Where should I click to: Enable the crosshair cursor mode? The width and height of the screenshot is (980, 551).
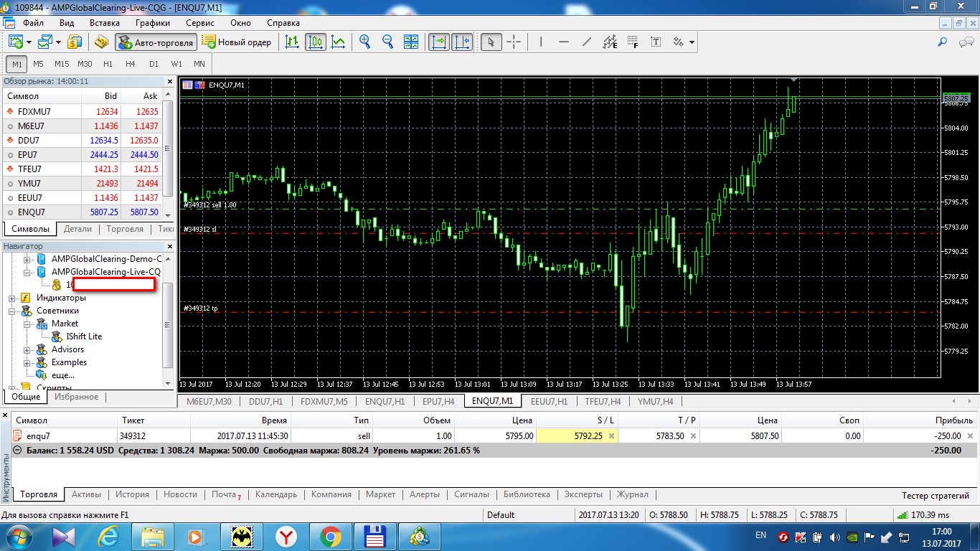(x=514, y=42)
